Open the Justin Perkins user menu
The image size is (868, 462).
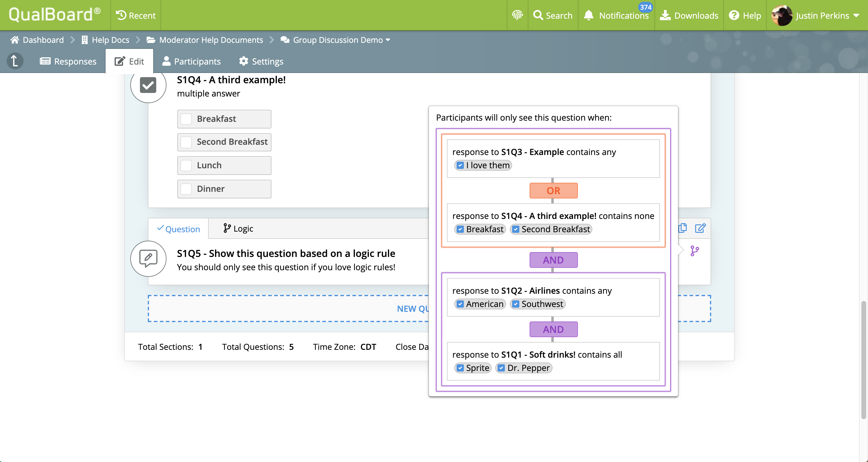(822, 15)
